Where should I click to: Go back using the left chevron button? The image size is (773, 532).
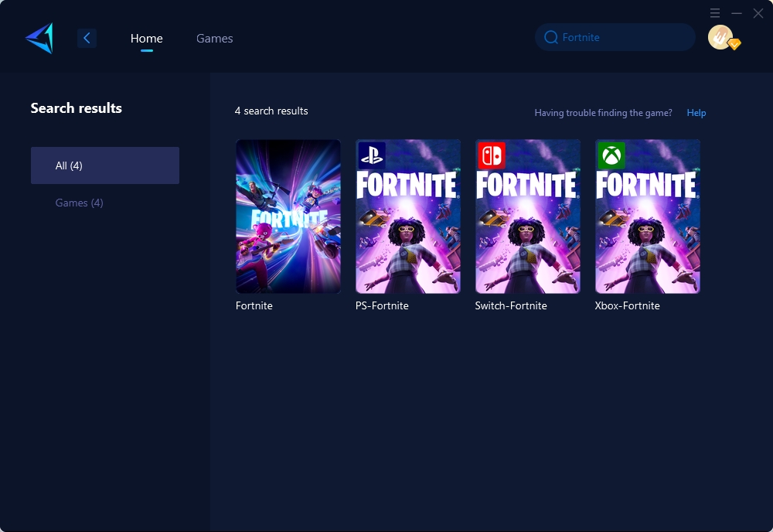tap(87, 38)
